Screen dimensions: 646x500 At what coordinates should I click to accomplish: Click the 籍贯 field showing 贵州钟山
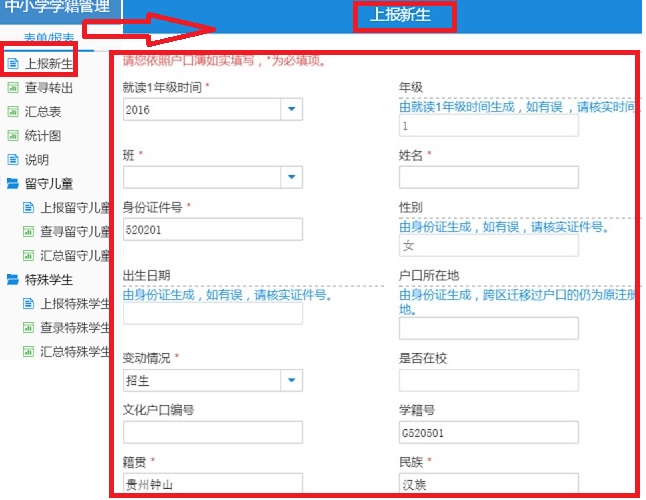click(213, 484)
